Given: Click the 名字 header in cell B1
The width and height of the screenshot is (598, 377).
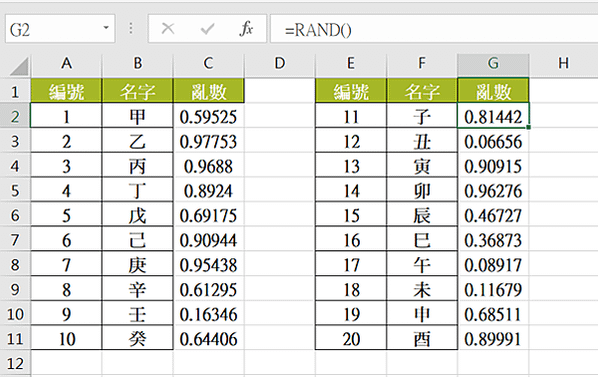Looking at the screenshot, I should click(138, 91).
